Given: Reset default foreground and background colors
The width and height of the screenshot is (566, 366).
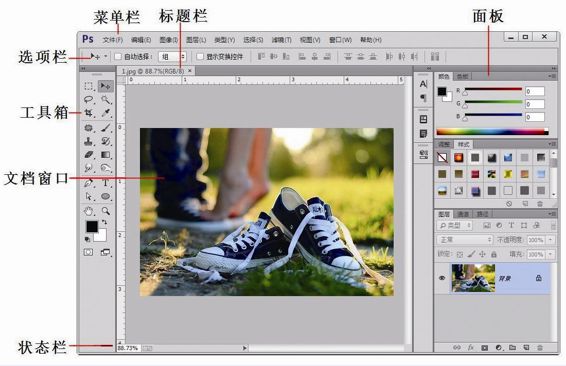Looking at the screenshot, I should [88, 239].
